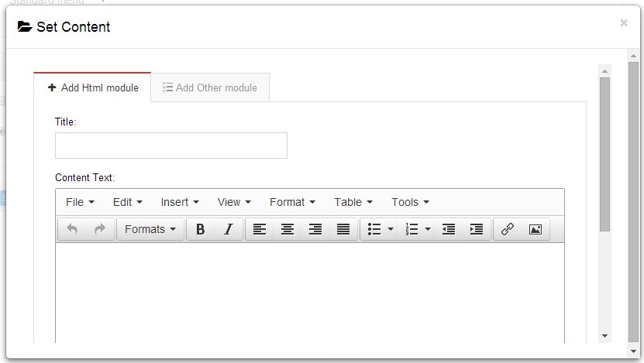Insert an image using picture icon
644x363 pixels.
535,229
